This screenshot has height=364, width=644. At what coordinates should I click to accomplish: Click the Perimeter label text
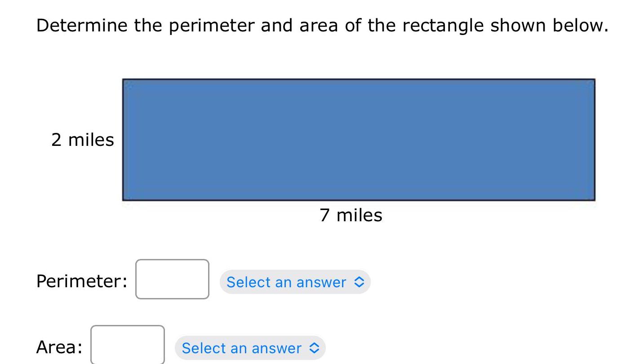[80, 281]
